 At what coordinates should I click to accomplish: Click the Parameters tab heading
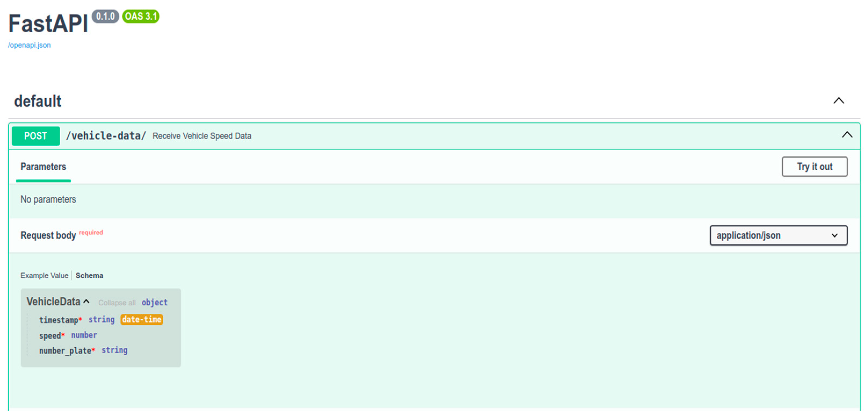43,166
